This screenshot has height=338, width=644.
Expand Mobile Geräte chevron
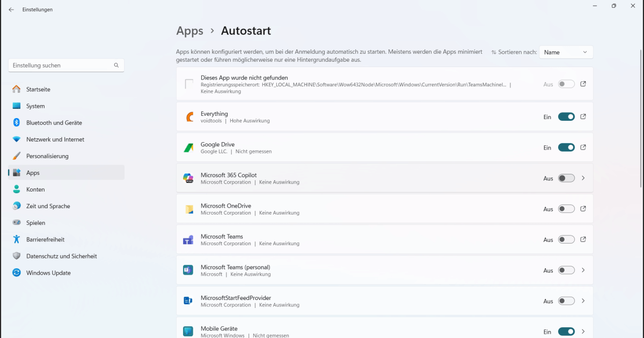point(583,332)
